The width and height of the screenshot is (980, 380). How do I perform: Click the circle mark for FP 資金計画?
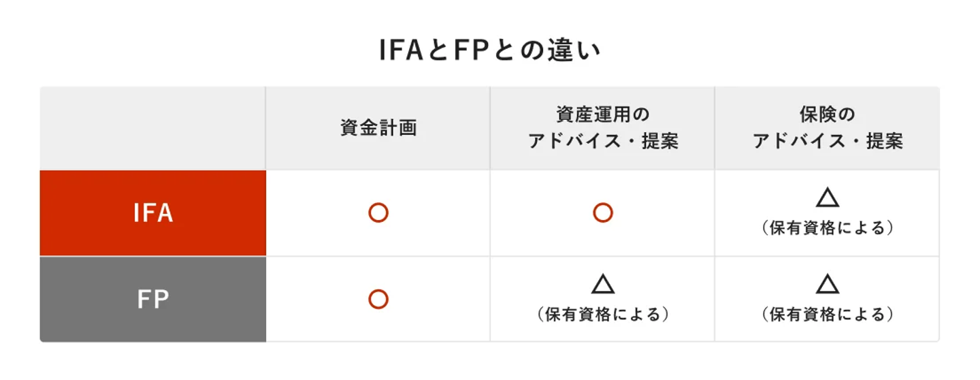378,299
